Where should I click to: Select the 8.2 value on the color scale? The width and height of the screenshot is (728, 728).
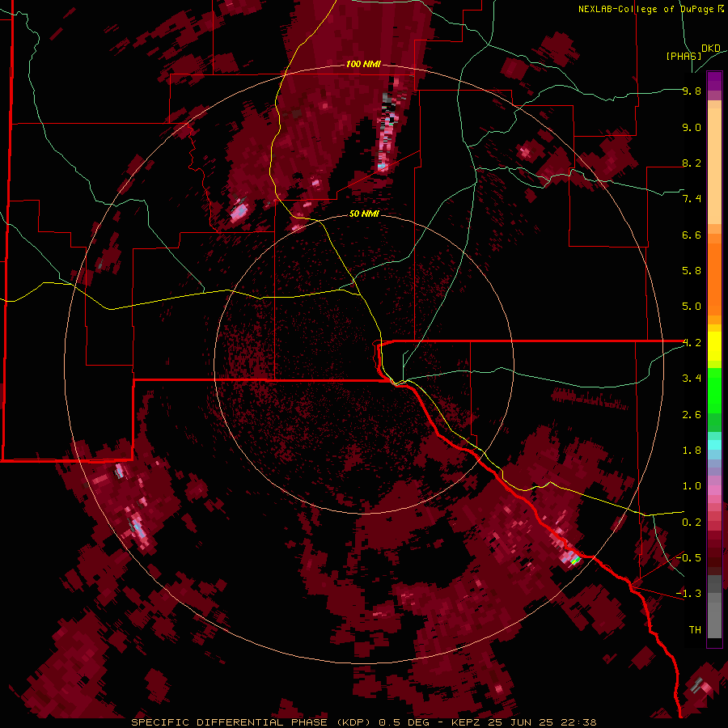692,163
